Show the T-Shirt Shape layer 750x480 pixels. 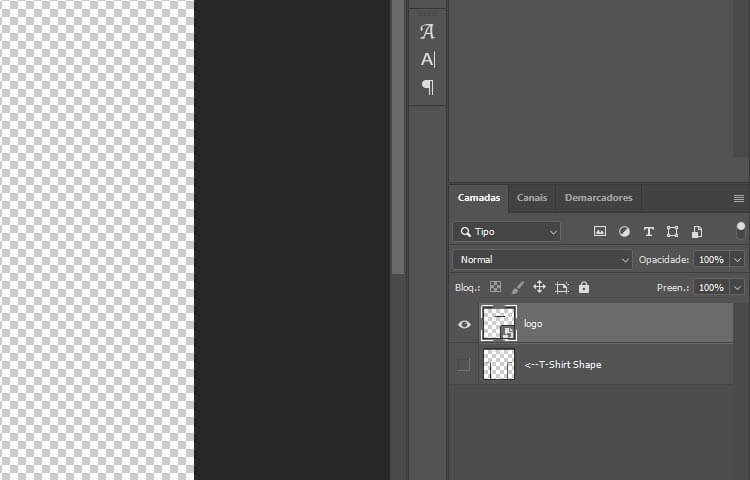[463, 365]
